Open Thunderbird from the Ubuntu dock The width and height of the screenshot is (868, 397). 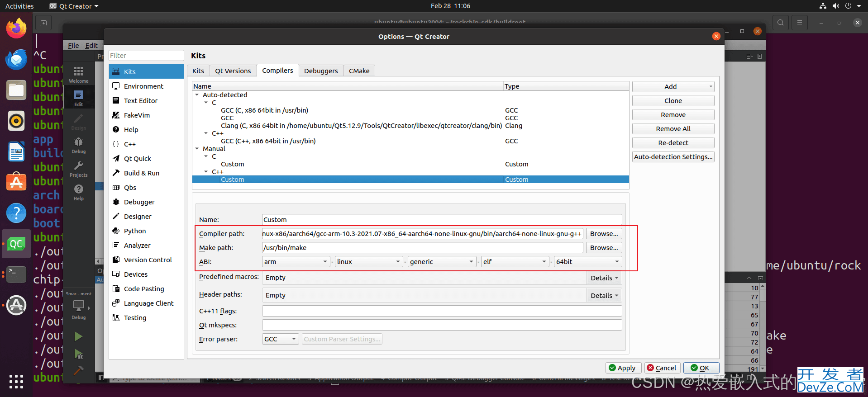[16, 60]
